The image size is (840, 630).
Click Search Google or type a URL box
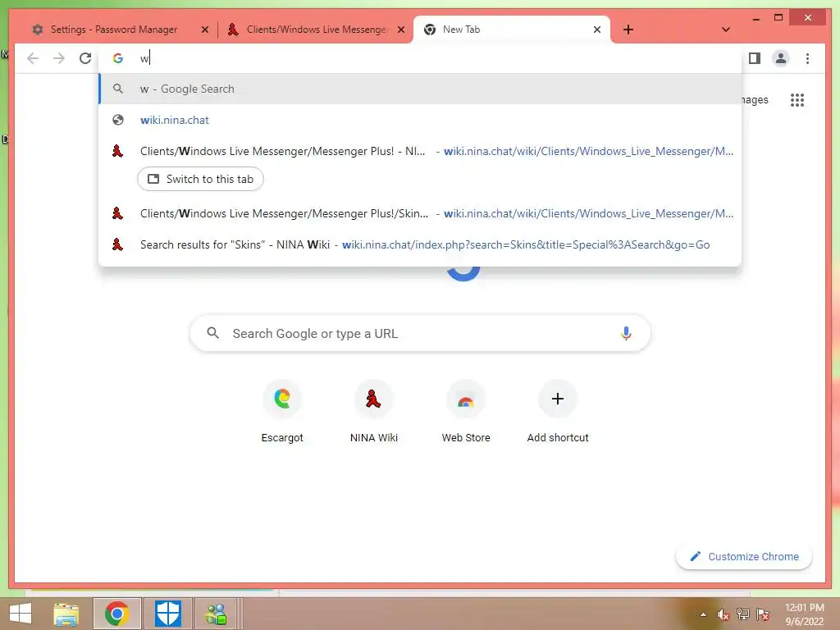click(420, 333)
